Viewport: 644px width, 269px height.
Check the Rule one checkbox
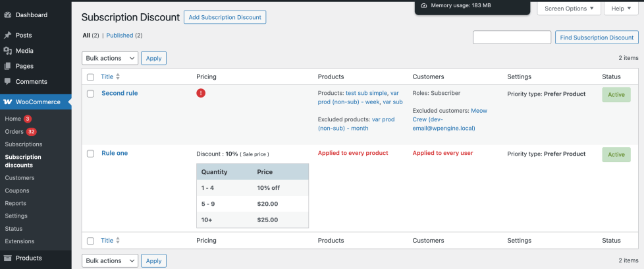[x=91, y=154]
